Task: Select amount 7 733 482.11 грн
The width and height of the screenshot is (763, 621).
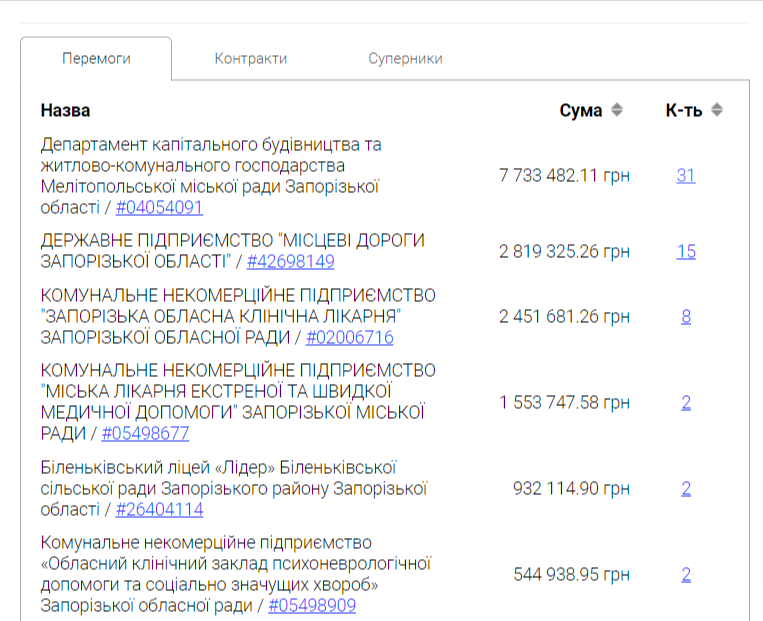Action: [564, 175]
